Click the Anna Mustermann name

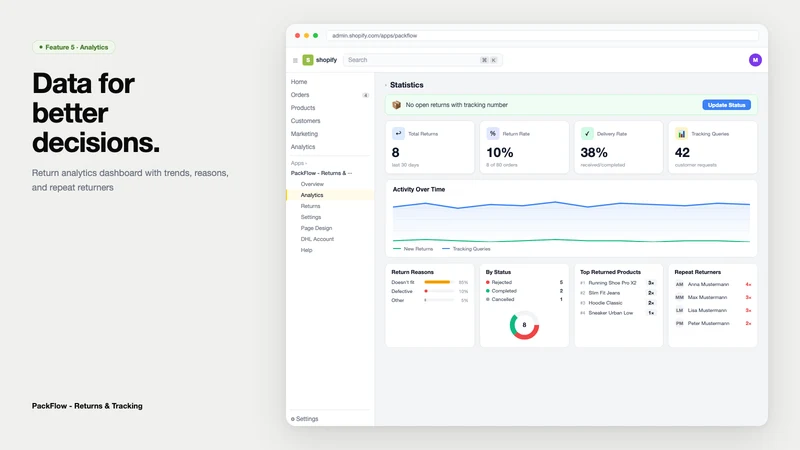[x=708, y=284]
